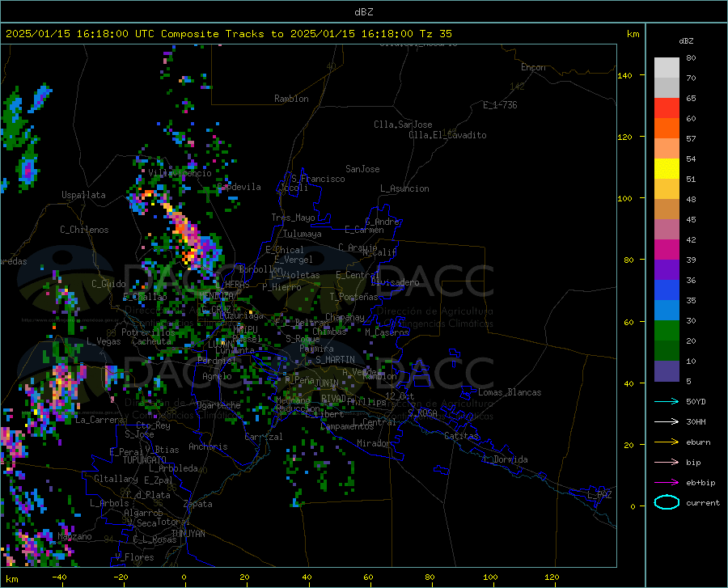Click the 'E_Carmen' map label
Screen dimensions: 728x588
coord(364,230)
